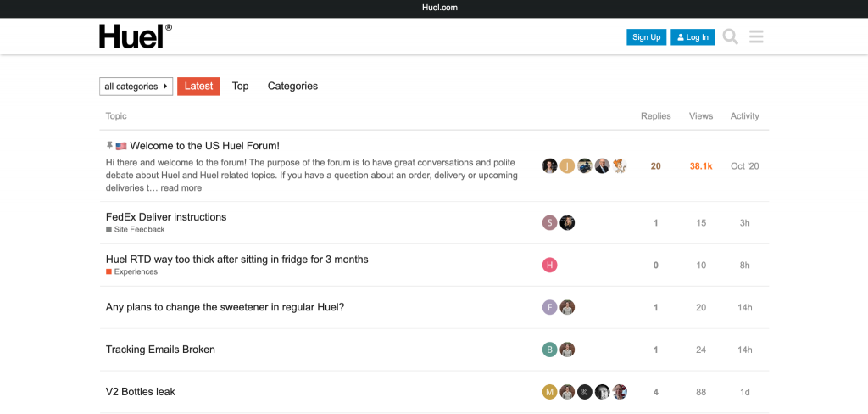Image resolution: width=868 pixels, height=414 pixels.
Task: Click the pink 'H' user avatar
Action: point(549,266)
